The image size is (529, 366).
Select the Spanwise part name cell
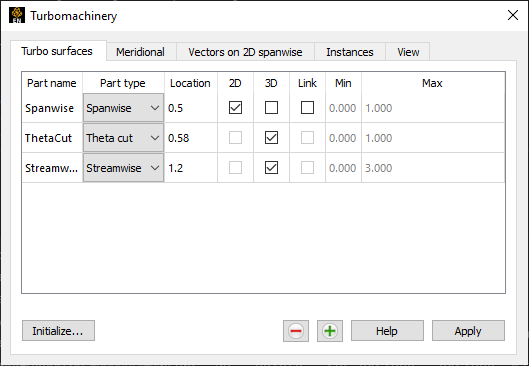coord(52,108)
